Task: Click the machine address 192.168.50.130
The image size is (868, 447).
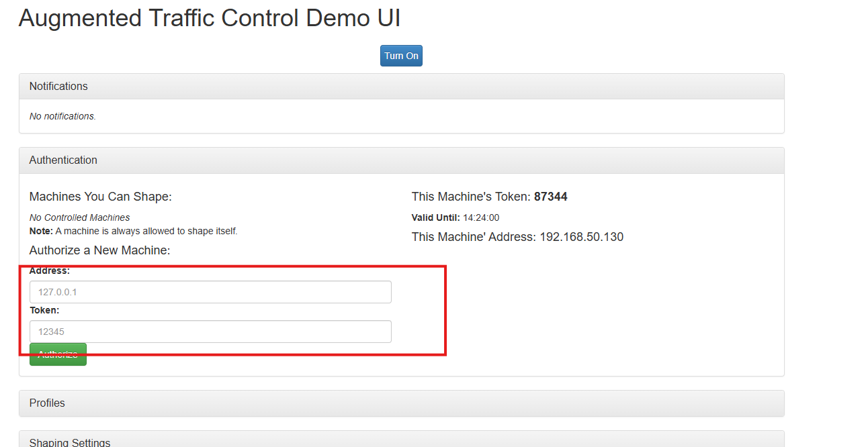Action: 581,237
